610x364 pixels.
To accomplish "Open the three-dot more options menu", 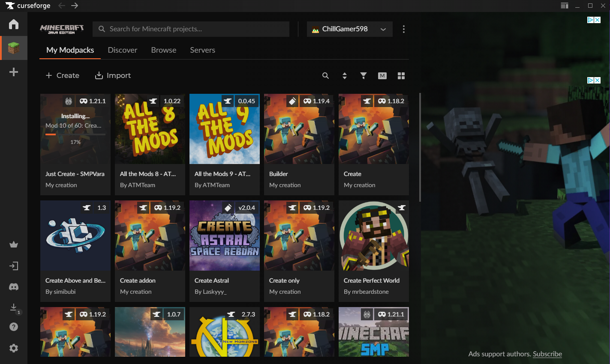I will click(404, 29).
